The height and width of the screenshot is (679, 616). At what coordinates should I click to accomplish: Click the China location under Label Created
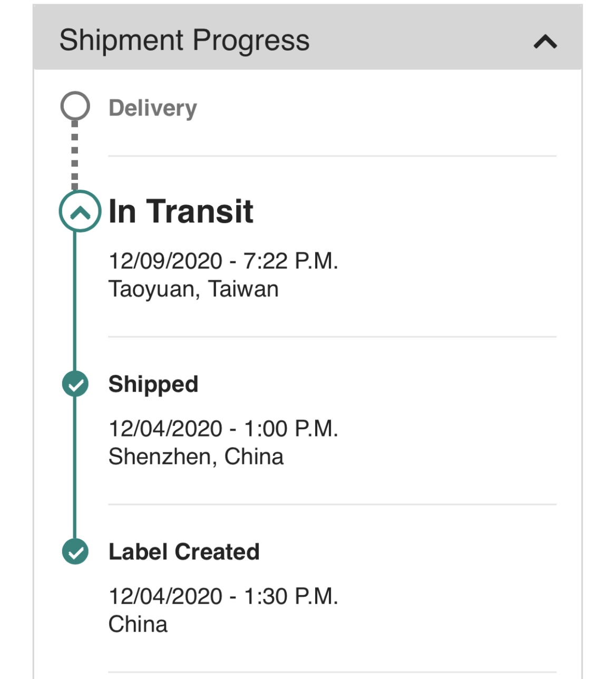click(x=138, y=624)
